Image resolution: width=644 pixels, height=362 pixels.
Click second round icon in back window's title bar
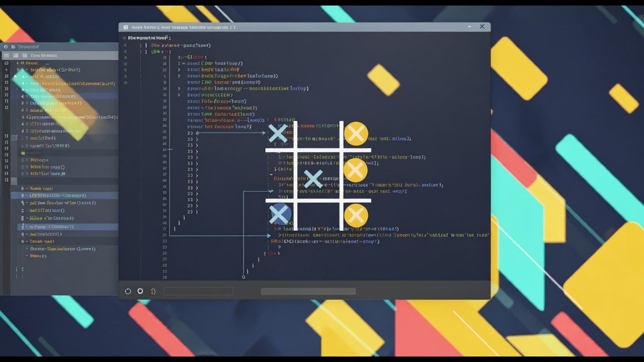(13, 46)
